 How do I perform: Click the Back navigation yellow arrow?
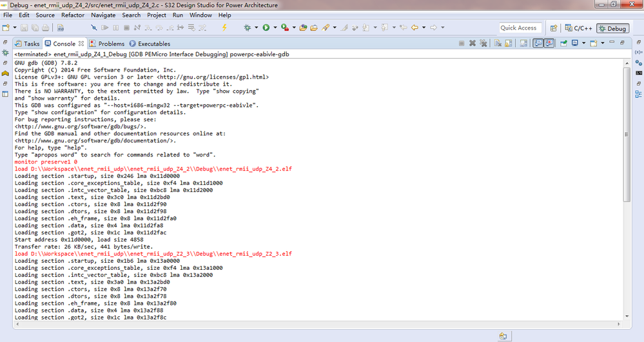415,28
